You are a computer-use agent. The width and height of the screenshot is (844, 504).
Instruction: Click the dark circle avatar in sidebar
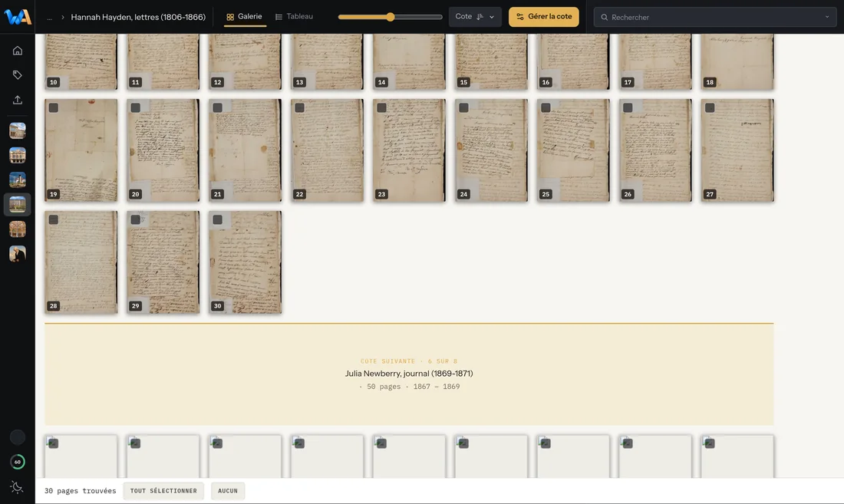click(x=17, y=437)
